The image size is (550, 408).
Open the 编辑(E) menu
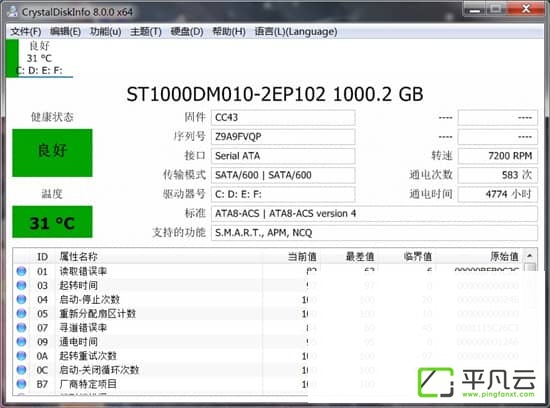coord(65,32)
